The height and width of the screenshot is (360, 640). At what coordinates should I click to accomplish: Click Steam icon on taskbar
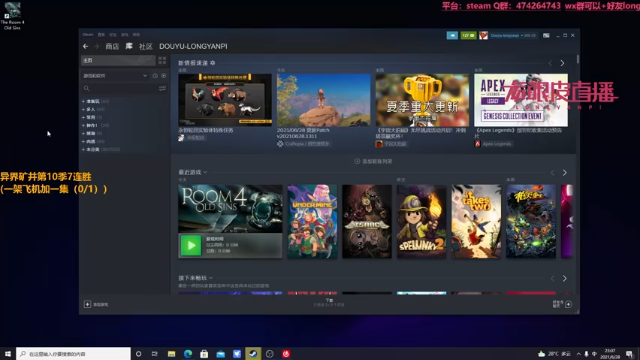[253, 354]
